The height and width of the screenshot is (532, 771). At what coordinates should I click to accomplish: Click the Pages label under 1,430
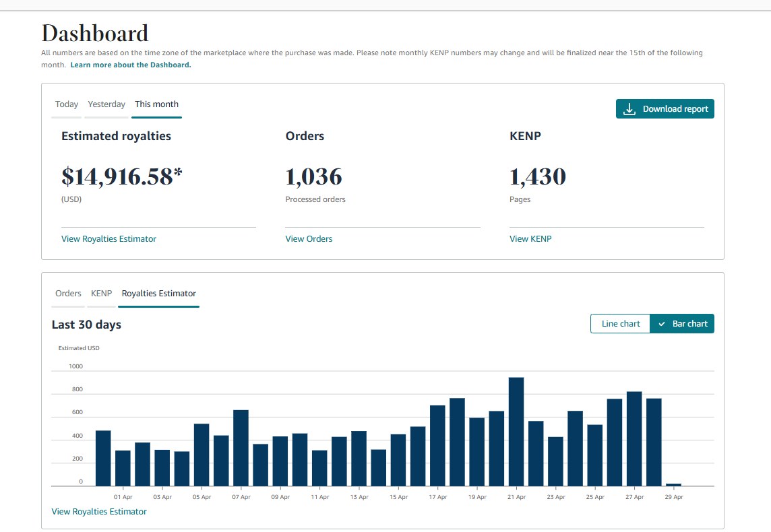[520, 199]
